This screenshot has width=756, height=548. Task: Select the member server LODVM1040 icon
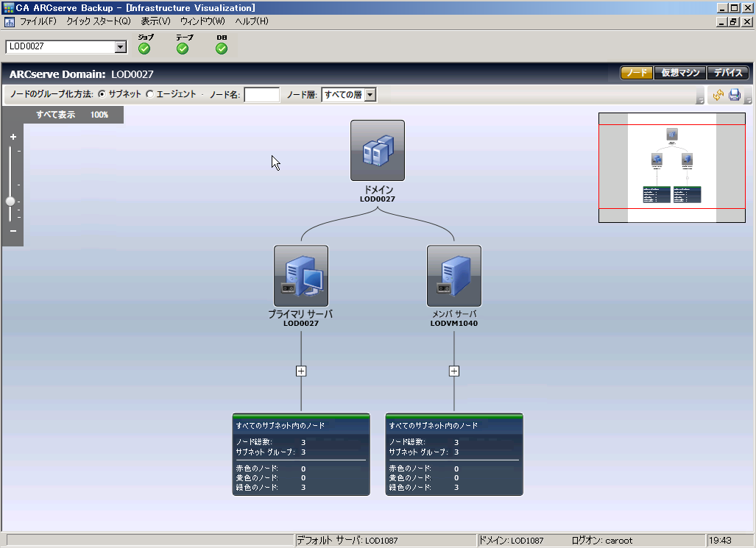[x=453, y=276]
